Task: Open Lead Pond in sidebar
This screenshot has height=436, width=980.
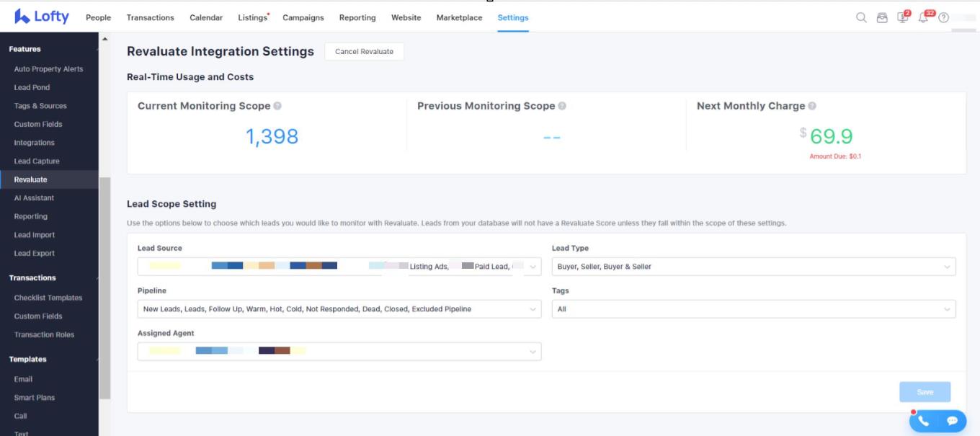Action: point(32,88)
